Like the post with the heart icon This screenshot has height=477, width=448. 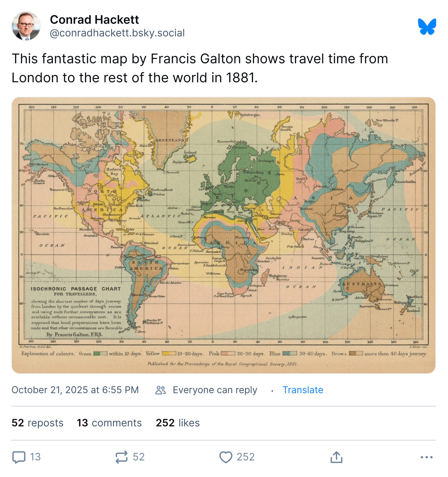(x=226, y=457)
